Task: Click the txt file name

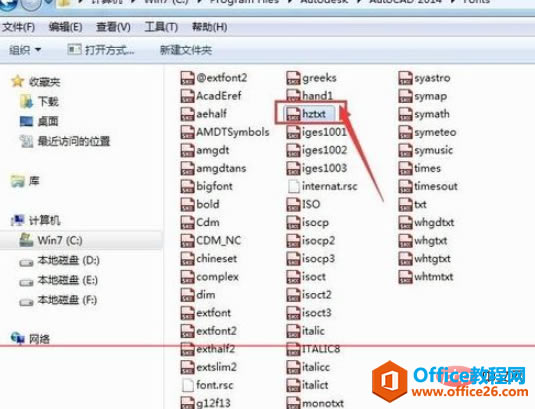Action: click(420, 204)
